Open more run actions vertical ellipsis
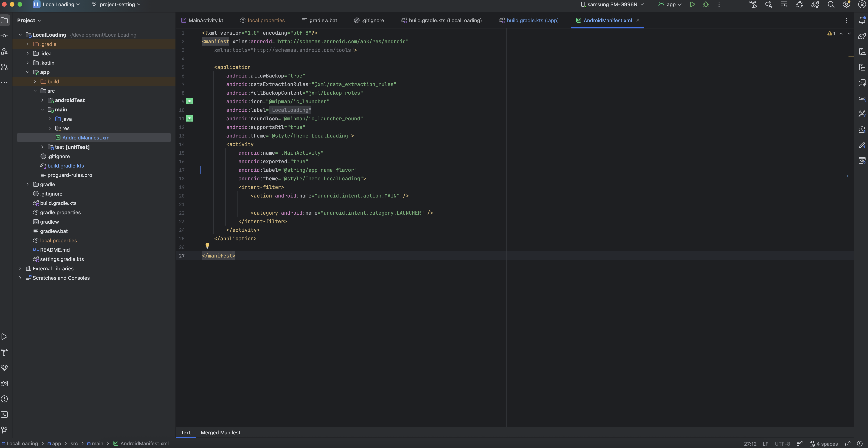Viewport: 868px width, 448px height. pos(719,4)
